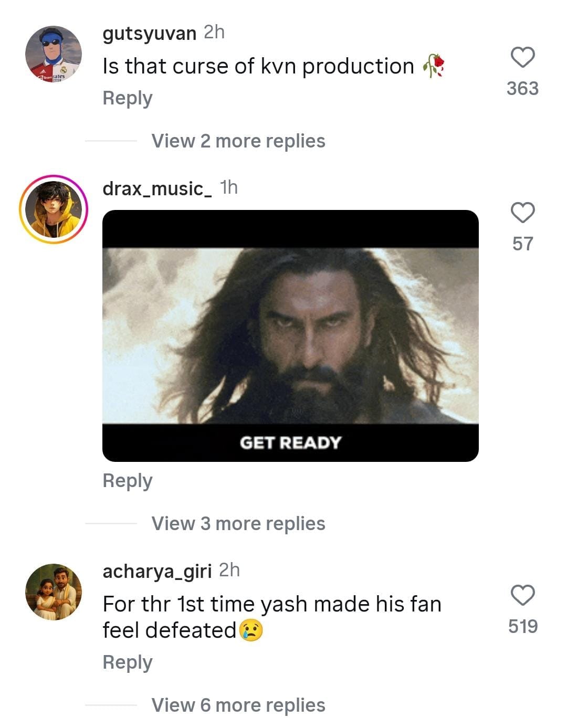The height and width of the screenshot is (728, 567).
Task: Open the drax_music_ username link
Action: 157,188
